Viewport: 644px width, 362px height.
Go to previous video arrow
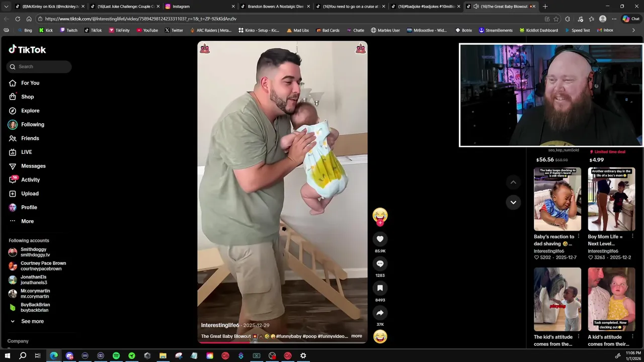point(513,182)
